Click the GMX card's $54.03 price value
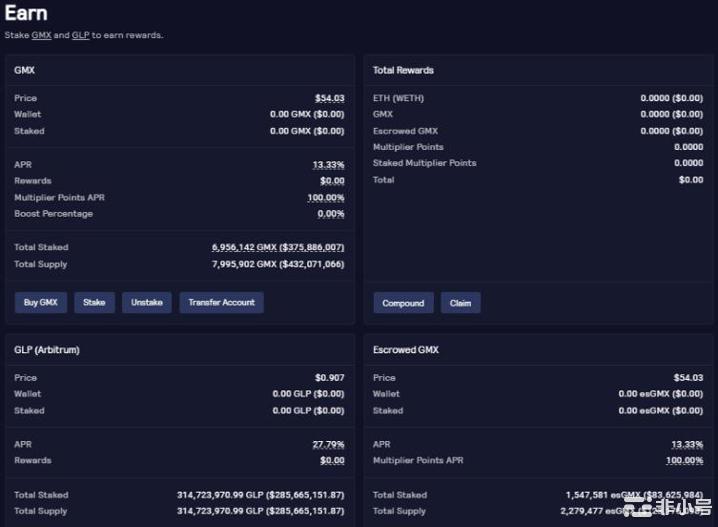718x527 pixels. pyautogui.click(x=329, y=98)
